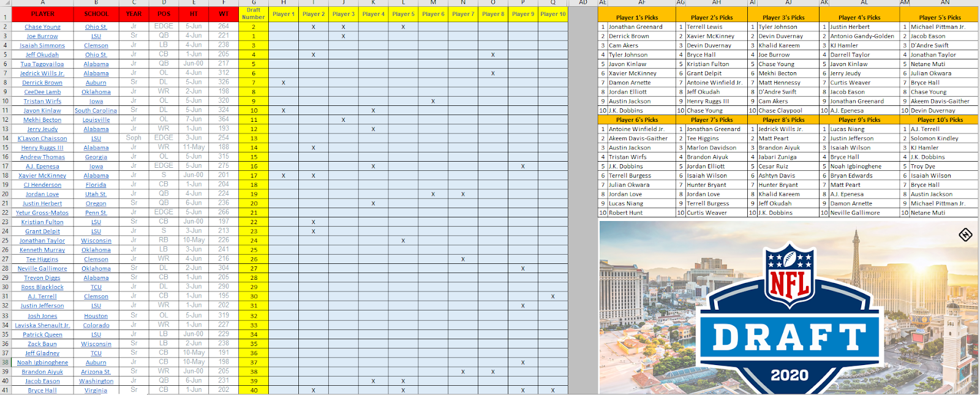Select Solomon Kindley in Player 10's Picks

pyautogui.click(x=934, y=138)
